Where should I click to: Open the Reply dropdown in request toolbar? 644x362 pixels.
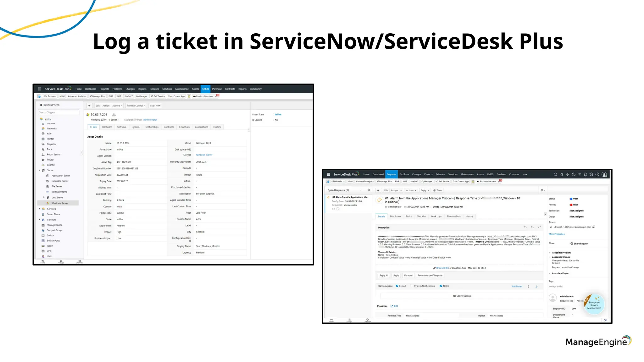coord(425,190)
